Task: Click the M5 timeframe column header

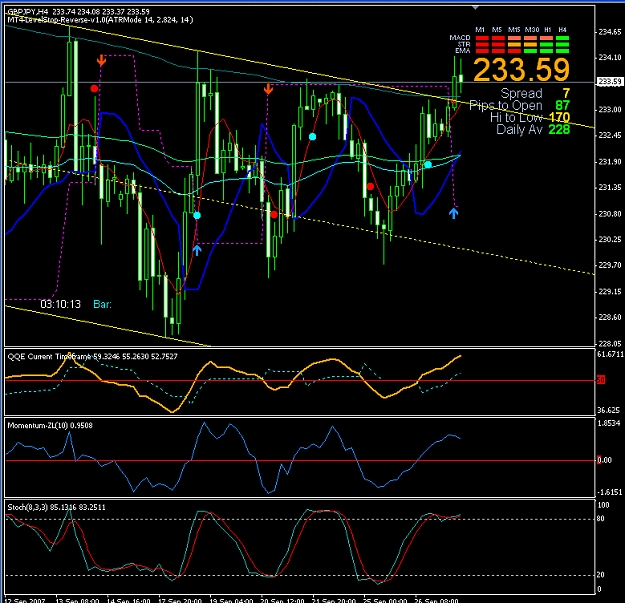Action: pos(497,30)
